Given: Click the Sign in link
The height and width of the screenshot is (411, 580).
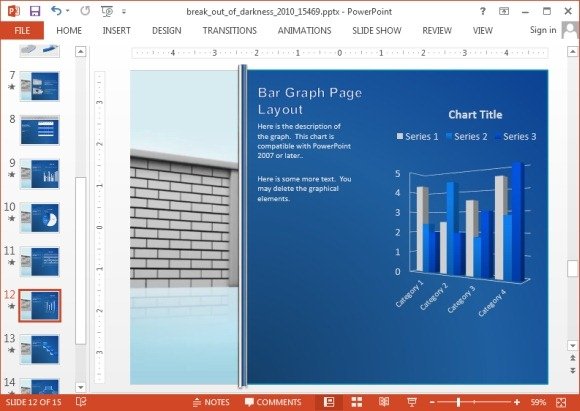Looking at the screenshot, I should point(543,30).
